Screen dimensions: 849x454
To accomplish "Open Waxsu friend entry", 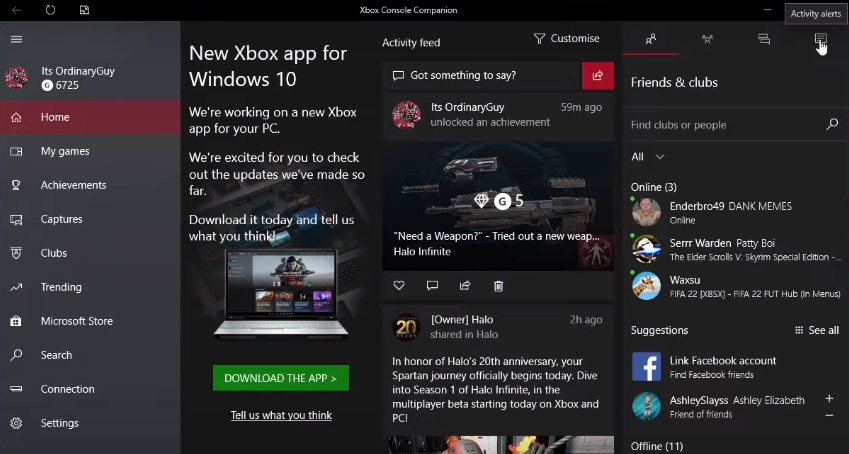I will pos(735,286).
